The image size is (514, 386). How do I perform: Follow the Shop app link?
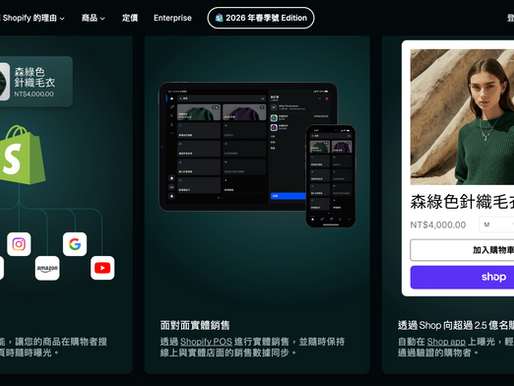point(446,342)
